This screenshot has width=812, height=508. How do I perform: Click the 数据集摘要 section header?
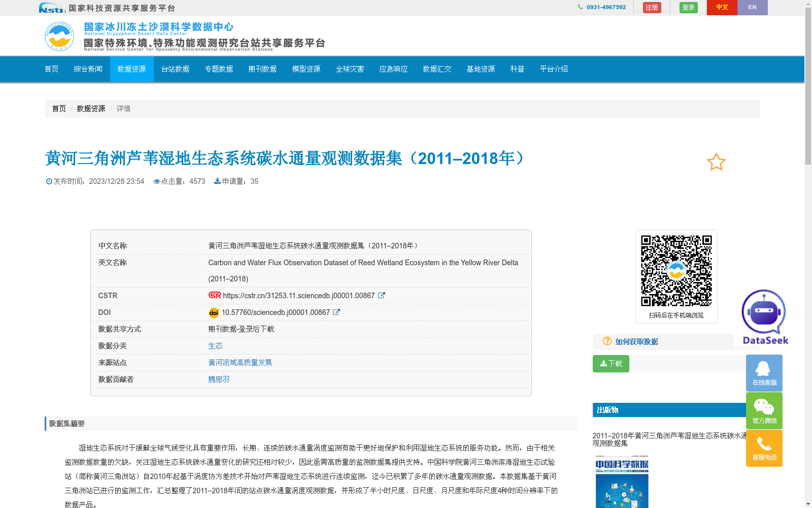[x=311, y=424]
